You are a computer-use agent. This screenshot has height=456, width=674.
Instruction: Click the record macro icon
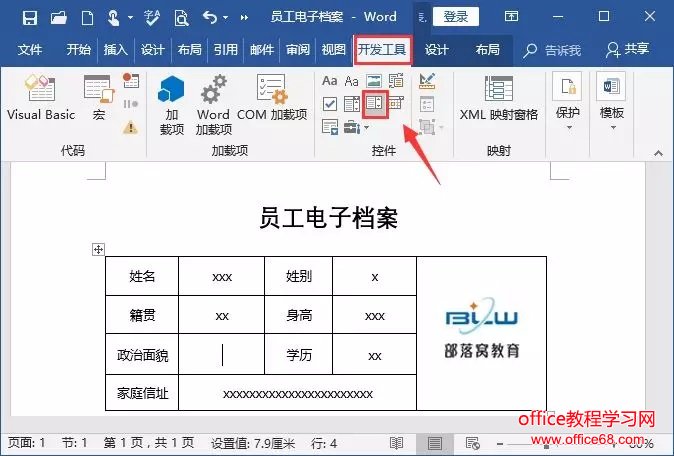click(x=131, y=80)
